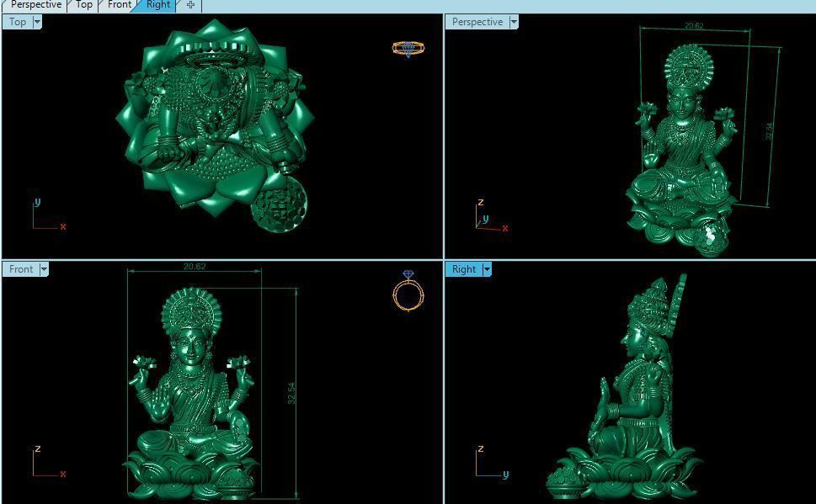Click the Right viewport title label

pyautogui.click(x=463, y=269)
